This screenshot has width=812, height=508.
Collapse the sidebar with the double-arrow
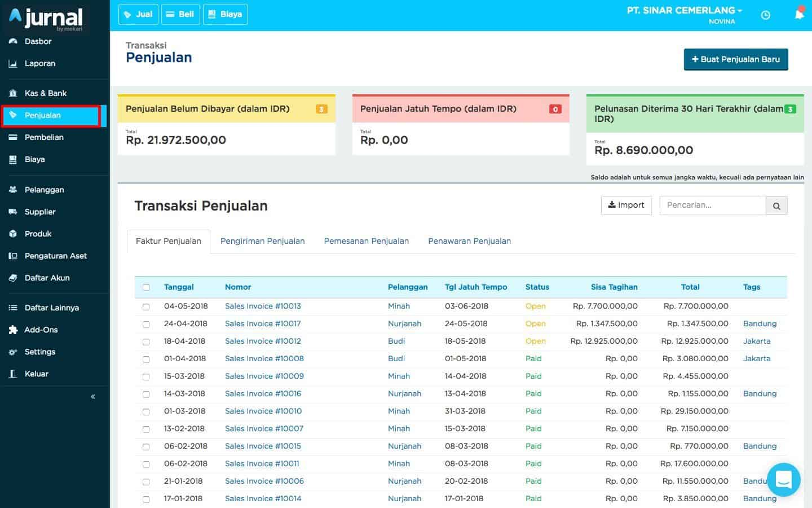pos(92,396)
